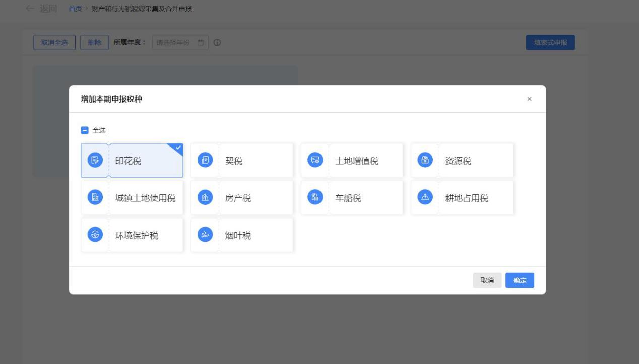Screen dimensions: 639x364
Task: Click the 资源税 resource tax icon
Action: (425, 161)
